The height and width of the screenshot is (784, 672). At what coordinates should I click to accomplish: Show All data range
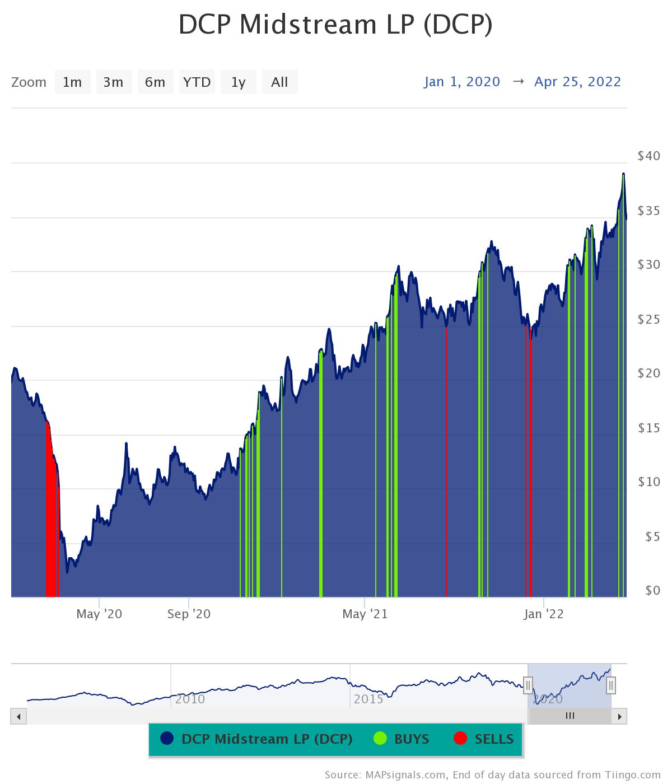click(x=279, y=82)
